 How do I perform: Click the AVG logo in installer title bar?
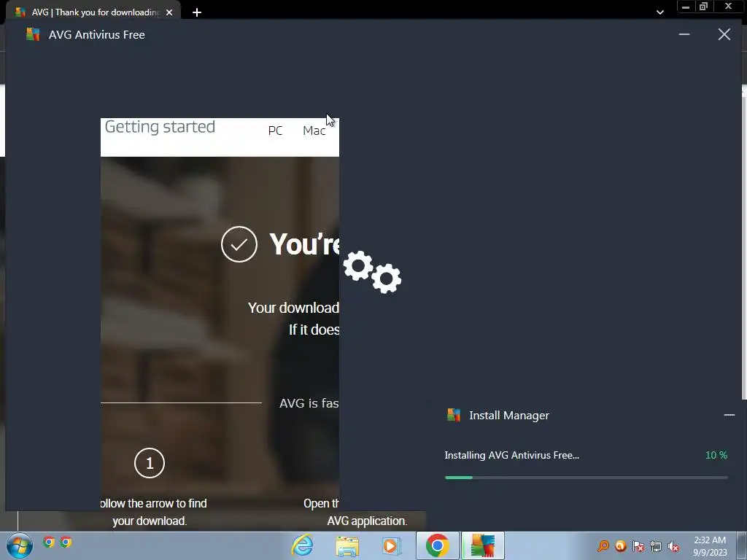click(x=33, y=34)
